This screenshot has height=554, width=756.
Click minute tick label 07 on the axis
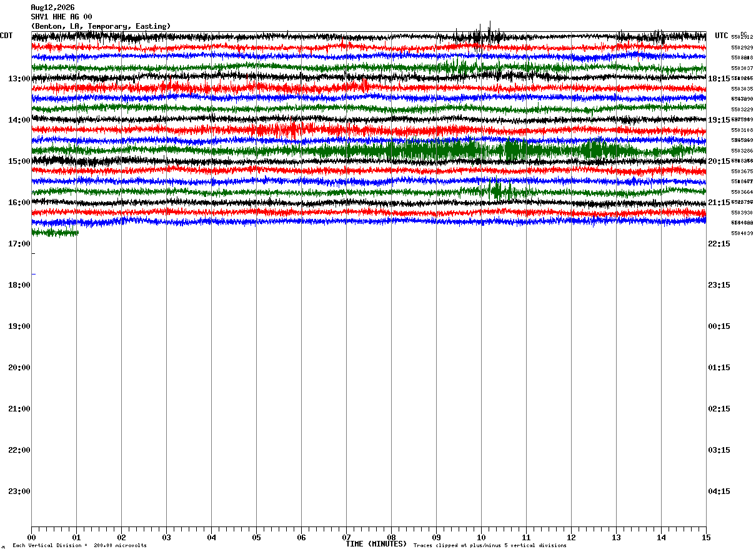[346, 537]
